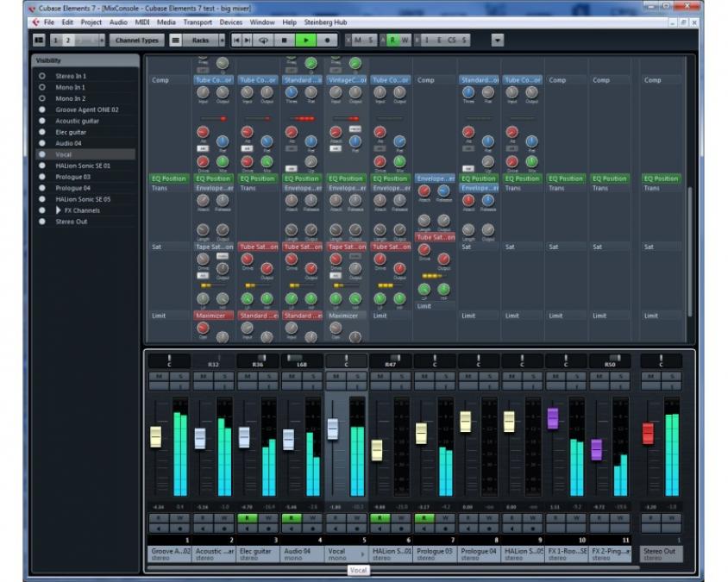The height and width of the screenshot is (582, 728).
Task: Toggle global Write automation in toolbar
Action: click(x=405, y=41)
